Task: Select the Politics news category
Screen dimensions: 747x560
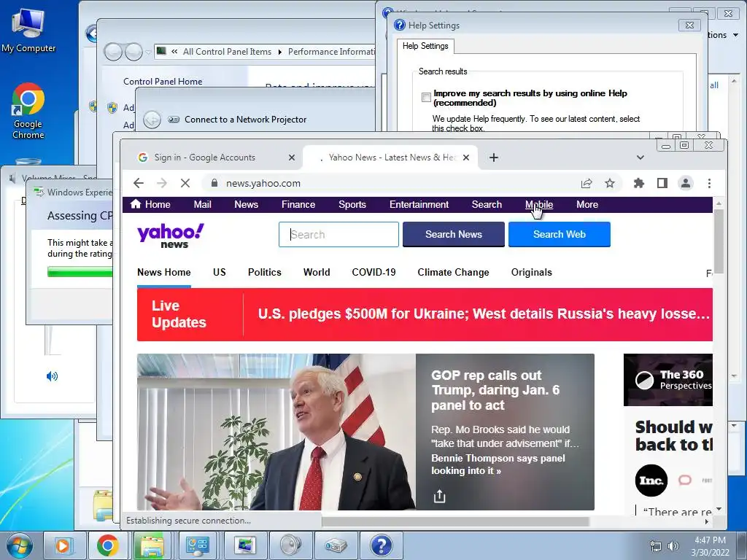Action: [x=264, y=273]
